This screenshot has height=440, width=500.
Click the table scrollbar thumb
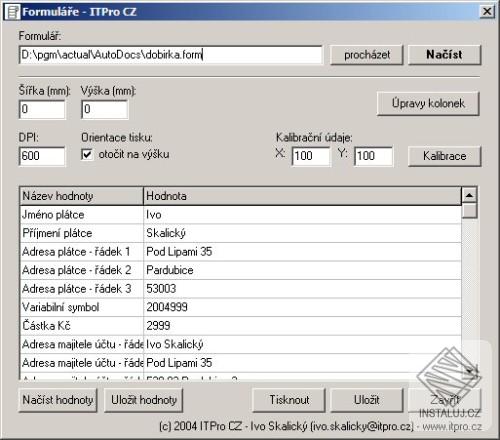(x=469, y=211)
